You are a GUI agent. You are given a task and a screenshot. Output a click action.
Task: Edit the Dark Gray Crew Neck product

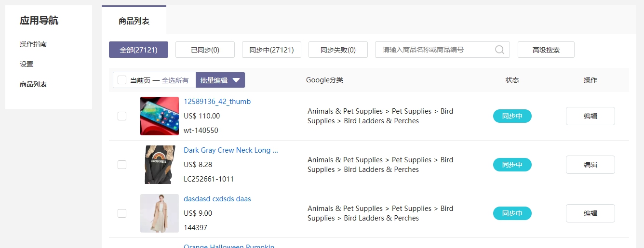point(590,165)
